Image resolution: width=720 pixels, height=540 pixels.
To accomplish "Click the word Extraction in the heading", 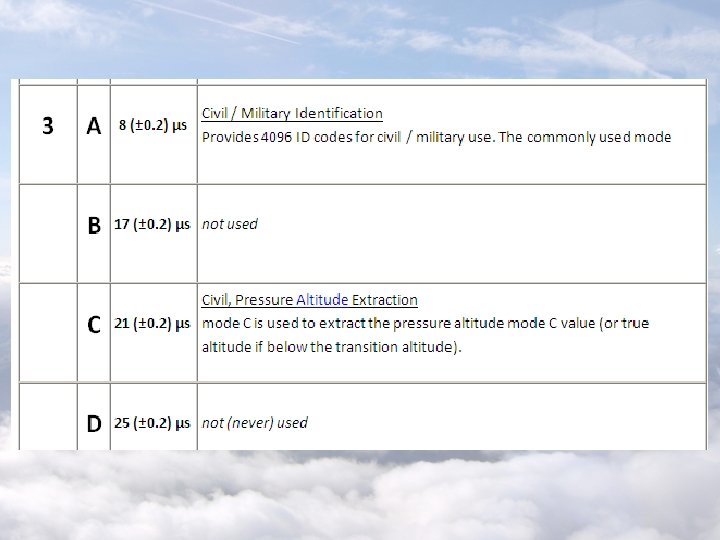I will coord(385,300).
